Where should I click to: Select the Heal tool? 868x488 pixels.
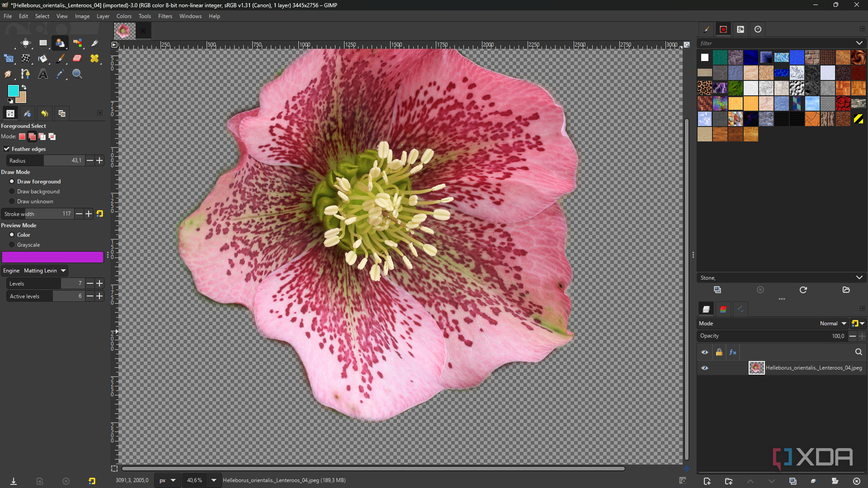(x=94, y=59)
